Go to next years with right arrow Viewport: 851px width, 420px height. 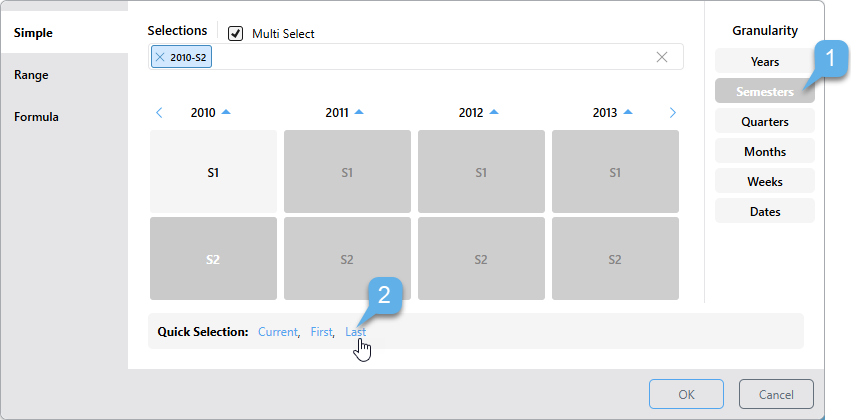click(x=672, y=113)
